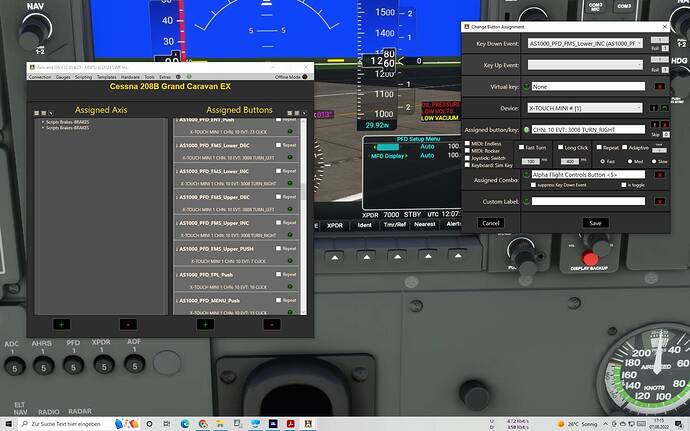Select the Med repeat radio button
690x431 pixels.
tap(630, 162)
